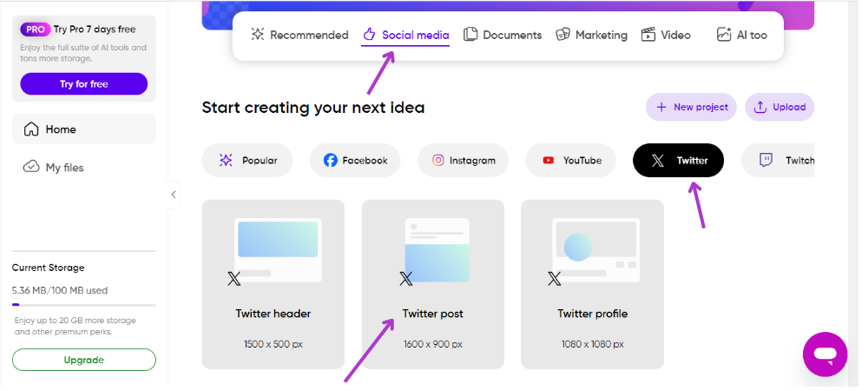
Task: Select the Twitter filter chip
Action: coord(678,161)
